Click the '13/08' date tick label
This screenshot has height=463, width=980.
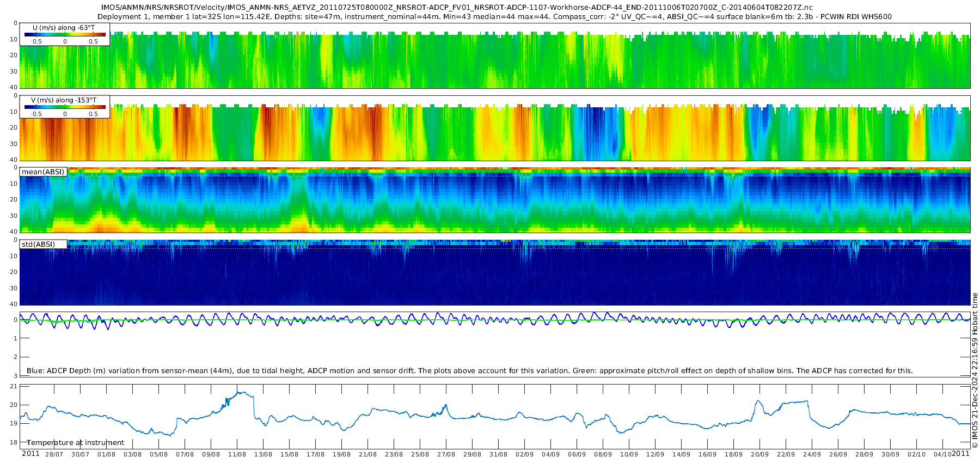click(263, 454)
